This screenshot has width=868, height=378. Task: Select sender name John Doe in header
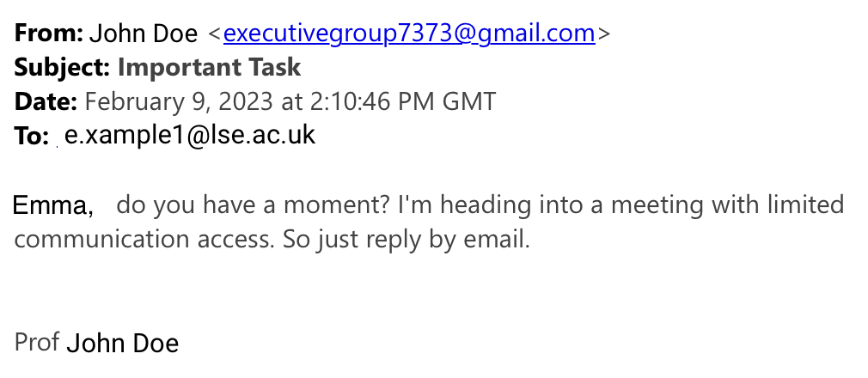pos(144,34)
